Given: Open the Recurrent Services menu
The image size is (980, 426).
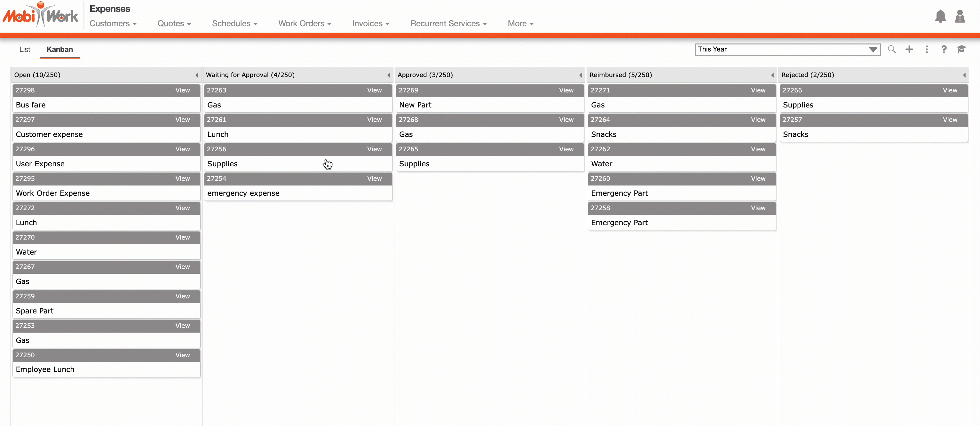Looking at the screenshot, I should (x=448, y=24).
